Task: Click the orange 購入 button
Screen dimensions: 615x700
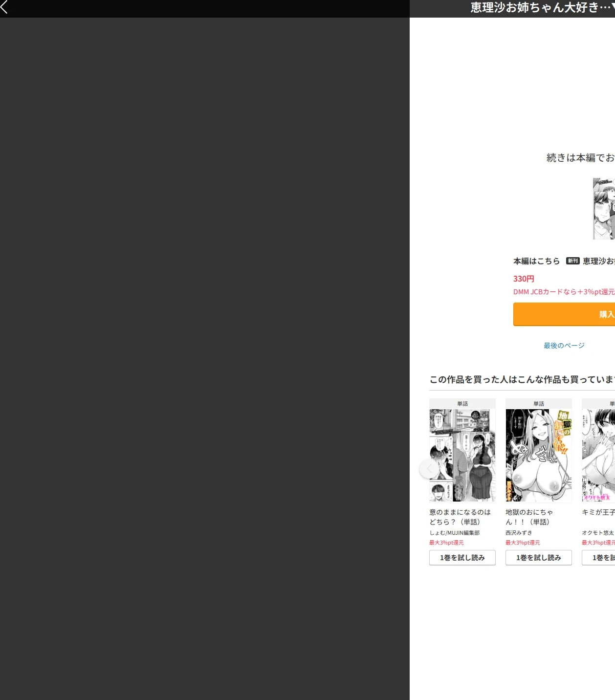Action: click(x=564, y=314)
